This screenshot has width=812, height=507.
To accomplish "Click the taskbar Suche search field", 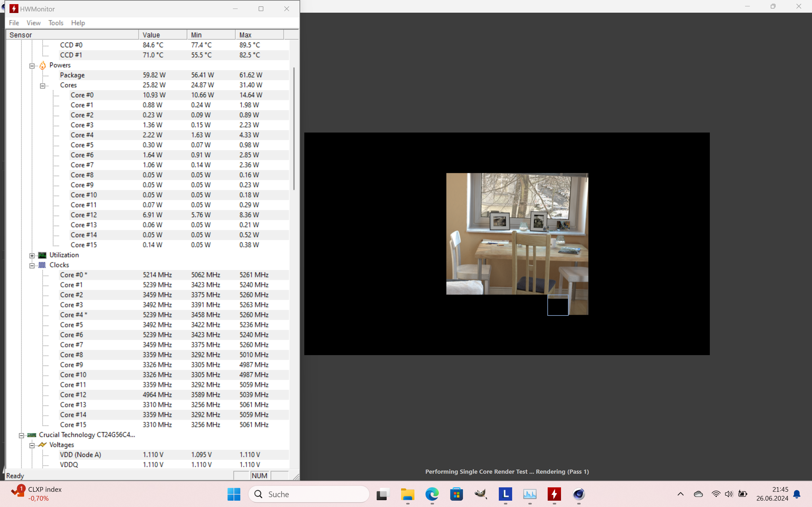I will pos(309,494).
